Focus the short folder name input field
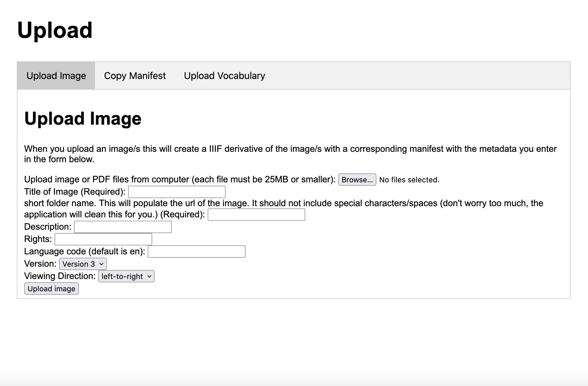Viewport: 588px width, 386px height. point(256,215)
